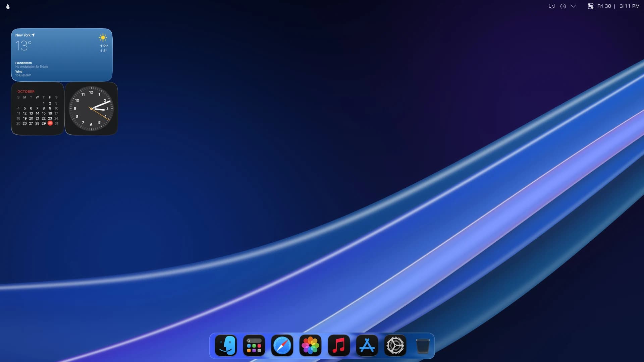
Task: Open System Settings gear in dock
Action: [x=395, y=346]
